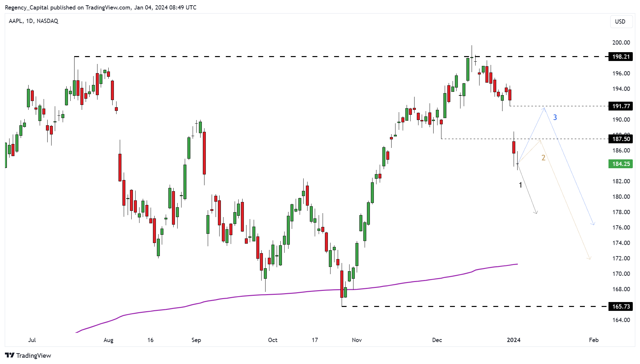Click the 164.00 price axis value
640x364 pixels.
pos(621,320)
